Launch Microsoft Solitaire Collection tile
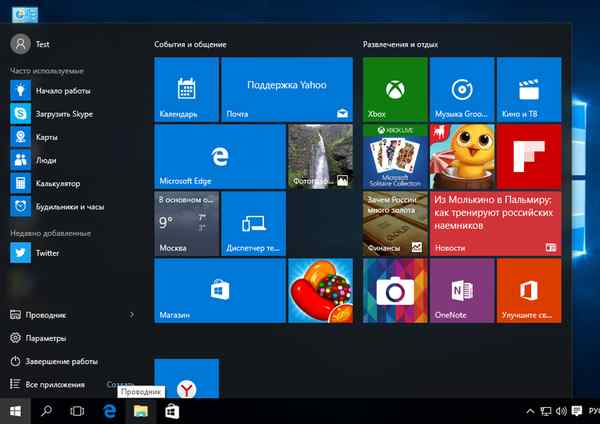Screen dimensions: 600x424 click(395, 157)
